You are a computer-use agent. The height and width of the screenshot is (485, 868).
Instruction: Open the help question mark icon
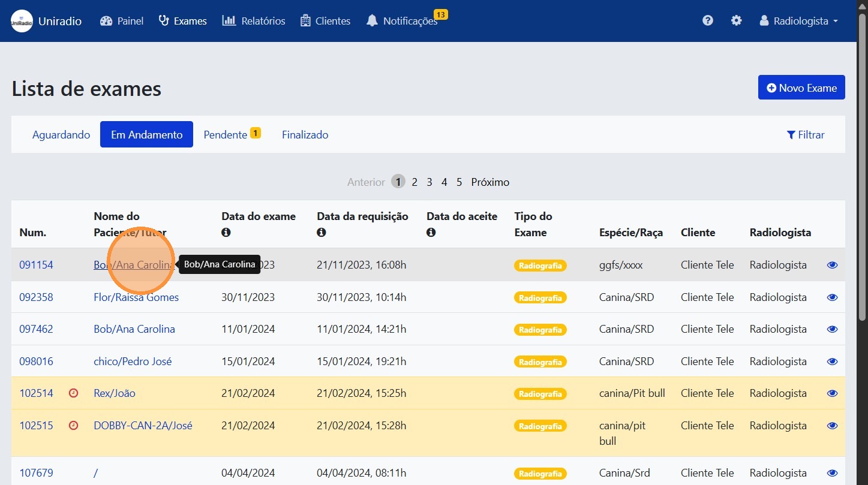tap(708, 21)
